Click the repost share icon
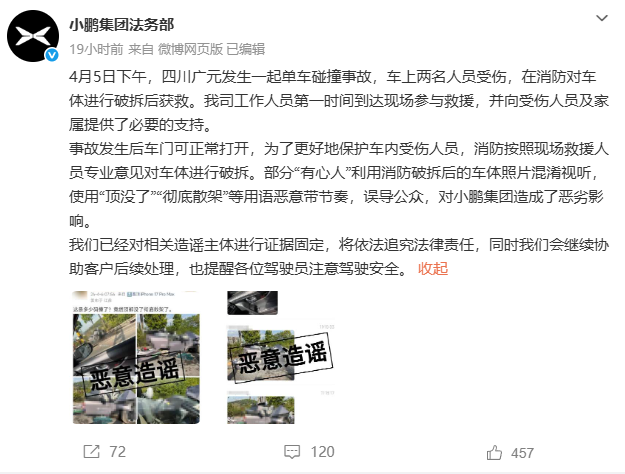The width and height of the screenshot is (625, 474). (91, 452)
